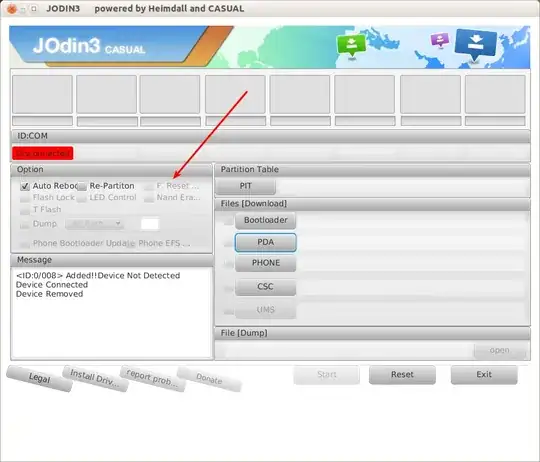The height and width of the screenshot is (462, 540).
Task: Click the PIT partition table button
Action: click(246, 186)
